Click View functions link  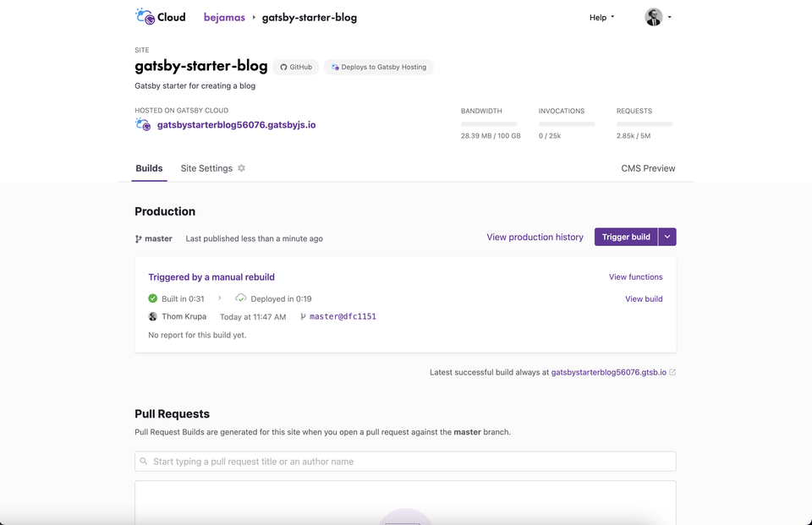[x=635, y=277]
